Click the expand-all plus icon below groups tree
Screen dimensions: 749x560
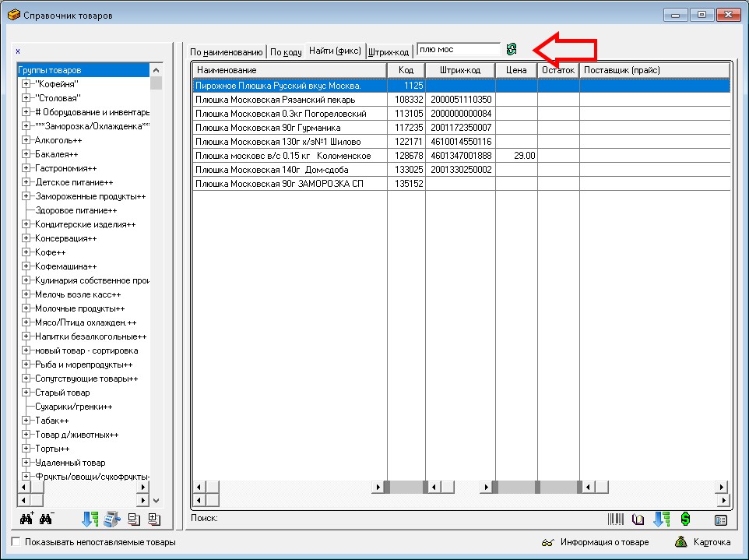pos(153,519)
